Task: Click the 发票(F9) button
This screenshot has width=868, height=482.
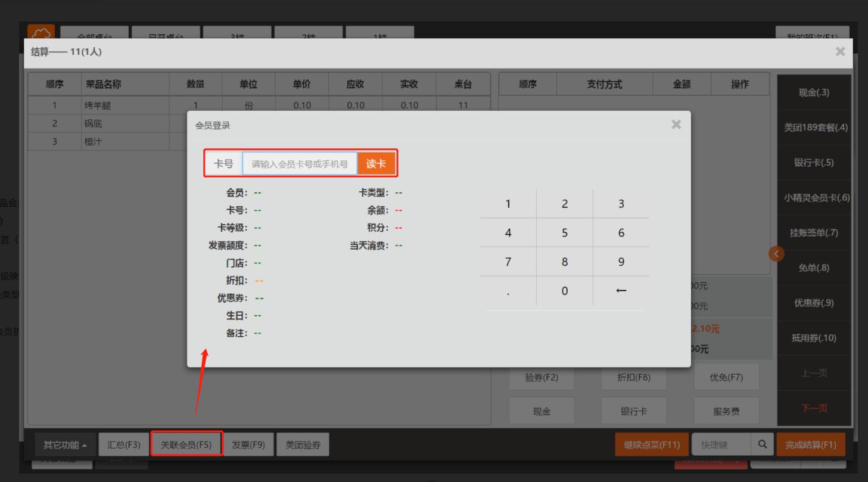Action: pos(248,444)
